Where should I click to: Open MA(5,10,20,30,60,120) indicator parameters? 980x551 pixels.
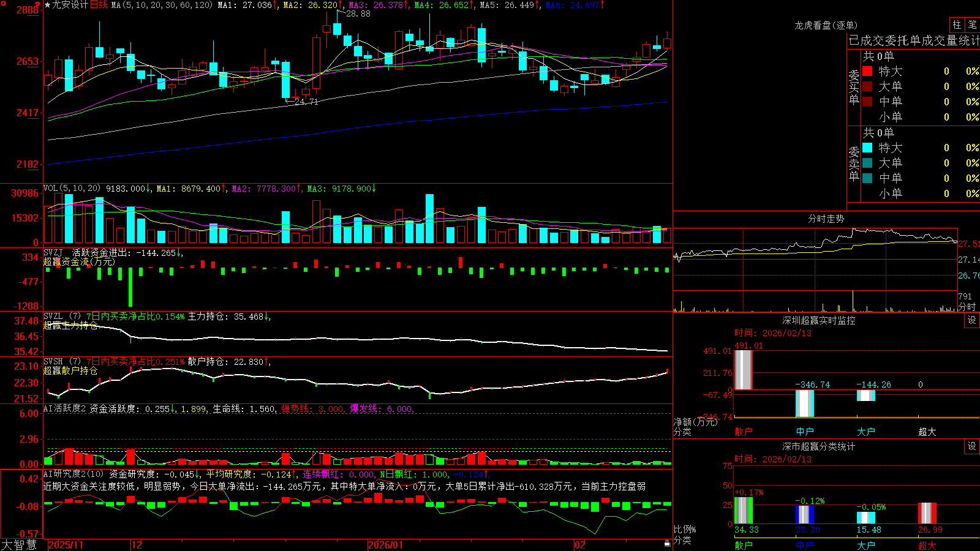(x=162, y=5)
